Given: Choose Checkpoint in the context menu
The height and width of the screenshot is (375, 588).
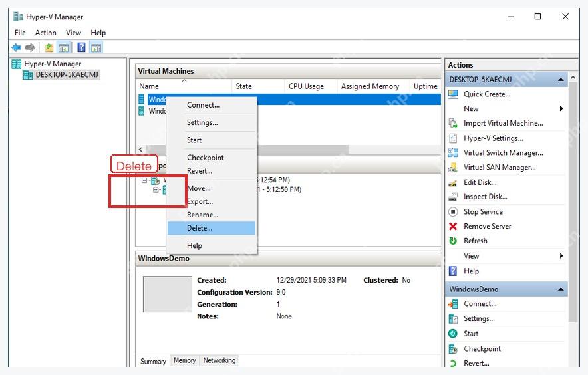Looking at the screenshot, I should coord(212,158).
